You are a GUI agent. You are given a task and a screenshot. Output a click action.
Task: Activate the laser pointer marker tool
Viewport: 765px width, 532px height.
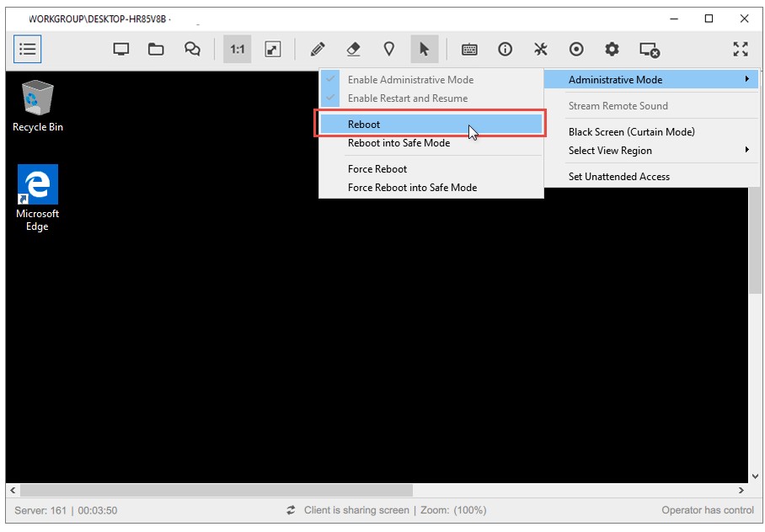point(389,49)
